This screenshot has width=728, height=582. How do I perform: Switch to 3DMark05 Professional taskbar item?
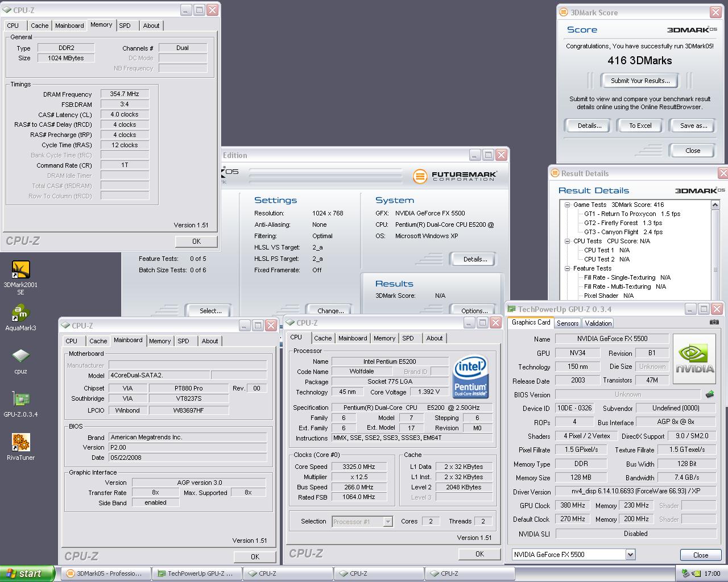106,573
